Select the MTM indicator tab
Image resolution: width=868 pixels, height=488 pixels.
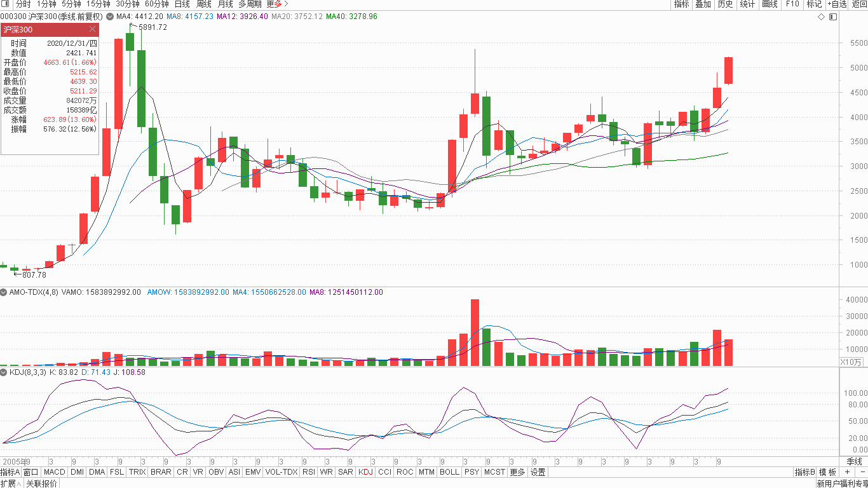pos(426,472)
